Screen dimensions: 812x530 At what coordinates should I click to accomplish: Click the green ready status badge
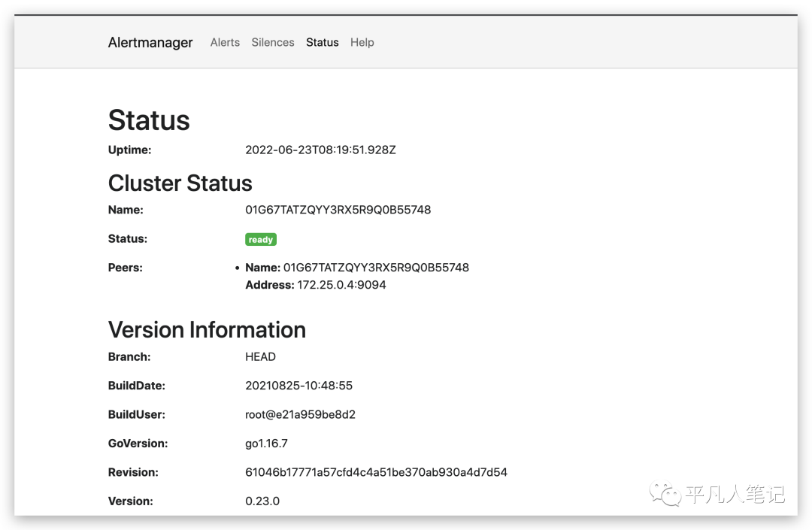(x=261, y=240)
